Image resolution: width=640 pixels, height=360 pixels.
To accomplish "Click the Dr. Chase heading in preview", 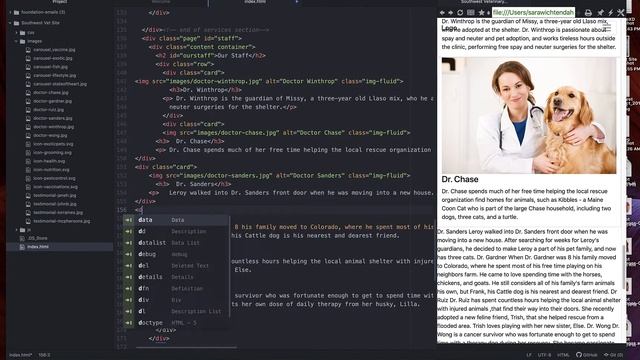I will (460, 179).
